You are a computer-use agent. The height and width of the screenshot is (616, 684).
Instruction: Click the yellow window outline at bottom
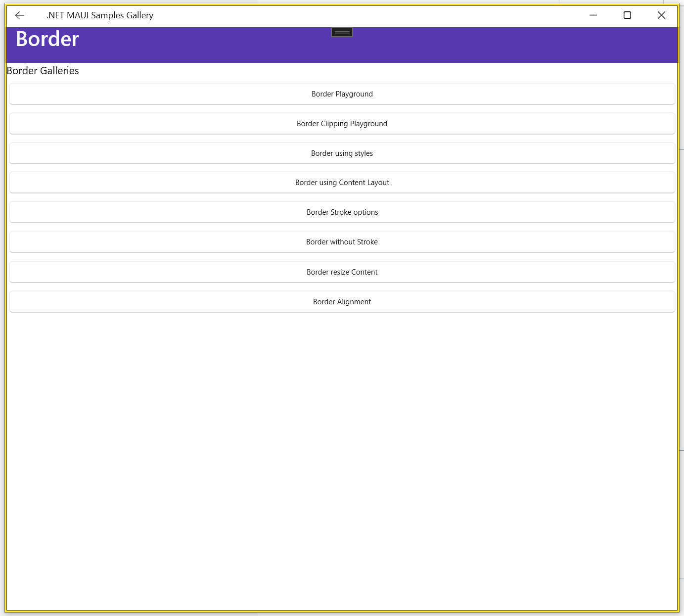tap(342, 611)
